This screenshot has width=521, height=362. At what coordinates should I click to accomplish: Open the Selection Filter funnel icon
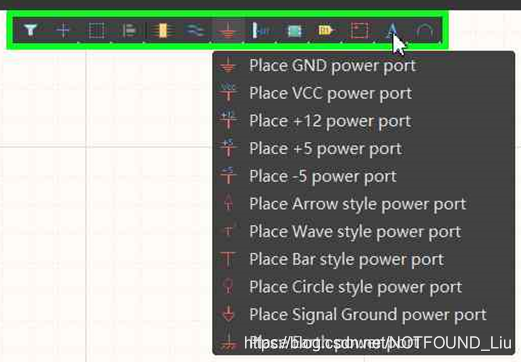click(30, 30)
